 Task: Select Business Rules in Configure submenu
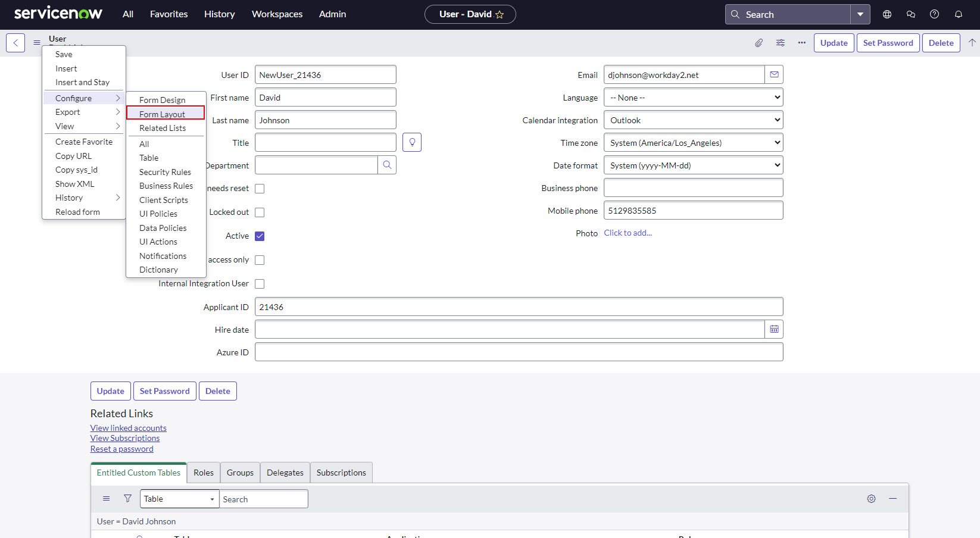[x=166, y=186]
